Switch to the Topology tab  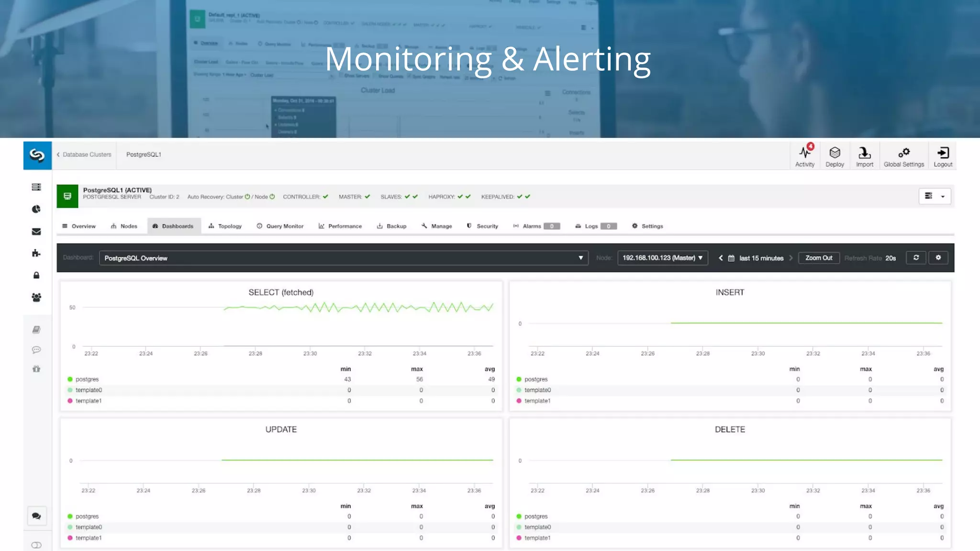pos(225,226)
